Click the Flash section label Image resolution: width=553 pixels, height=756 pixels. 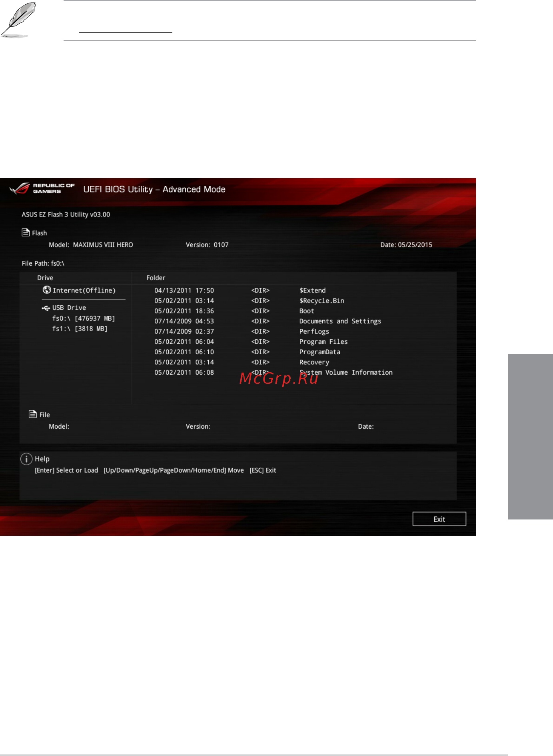[40, 233]
